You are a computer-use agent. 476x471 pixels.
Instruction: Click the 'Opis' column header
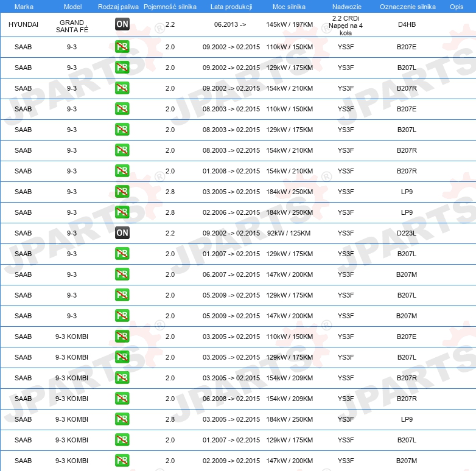(457, 7)
